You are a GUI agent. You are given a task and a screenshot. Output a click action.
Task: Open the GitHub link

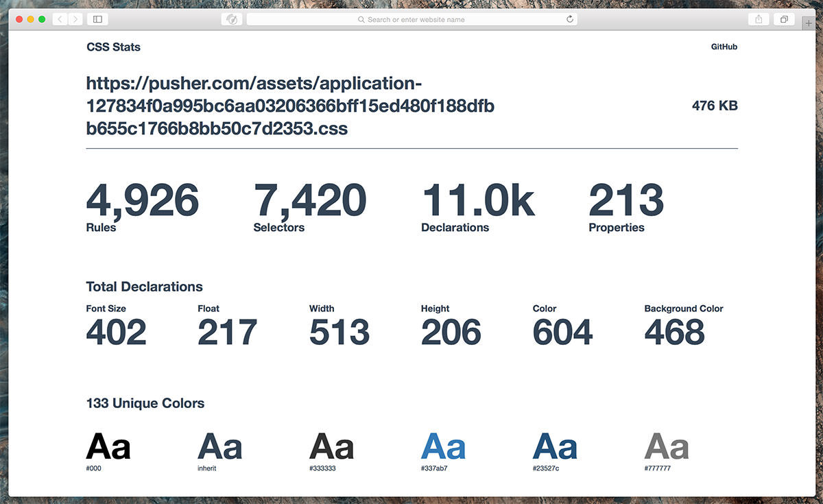coord(724,47)
